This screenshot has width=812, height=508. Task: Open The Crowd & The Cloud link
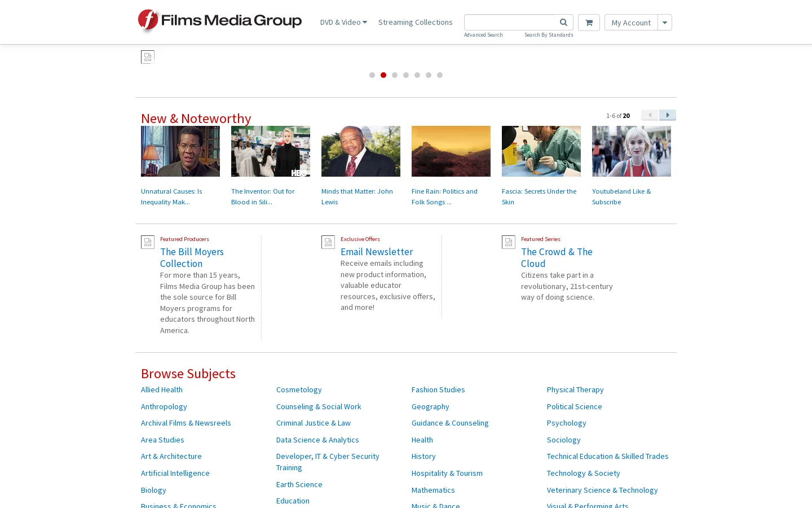pos(557,257)
